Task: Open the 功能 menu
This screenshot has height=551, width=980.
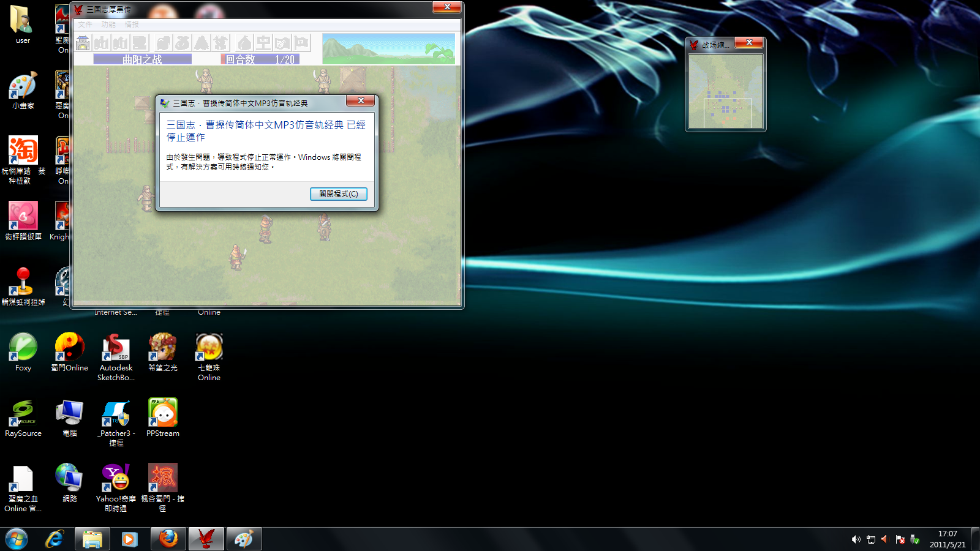Action: pyautogui.click(x=108, y=24)
